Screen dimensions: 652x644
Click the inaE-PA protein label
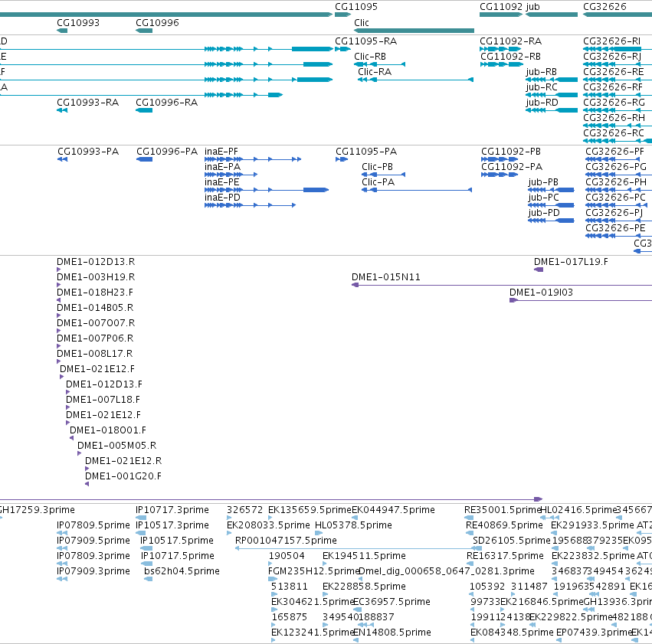point(222,167)
